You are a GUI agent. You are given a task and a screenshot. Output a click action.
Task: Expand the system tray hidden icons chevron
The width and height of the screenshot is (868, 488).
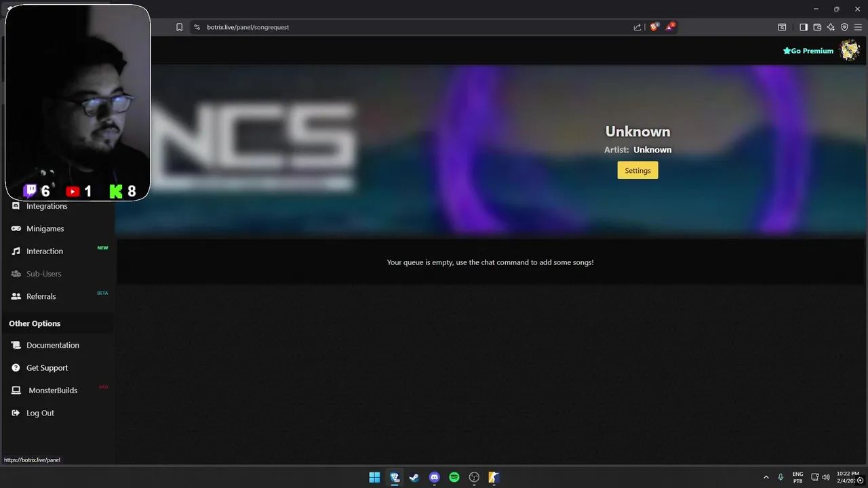[x=766, y=477]
